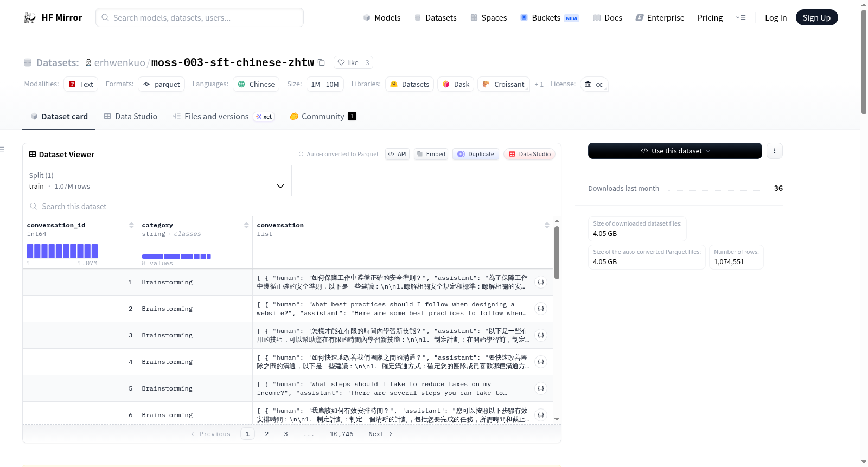The width and height of the screenshot is (868, 467).
Task: Open the 1M - 10M size tag
Action: pos(325,84)
